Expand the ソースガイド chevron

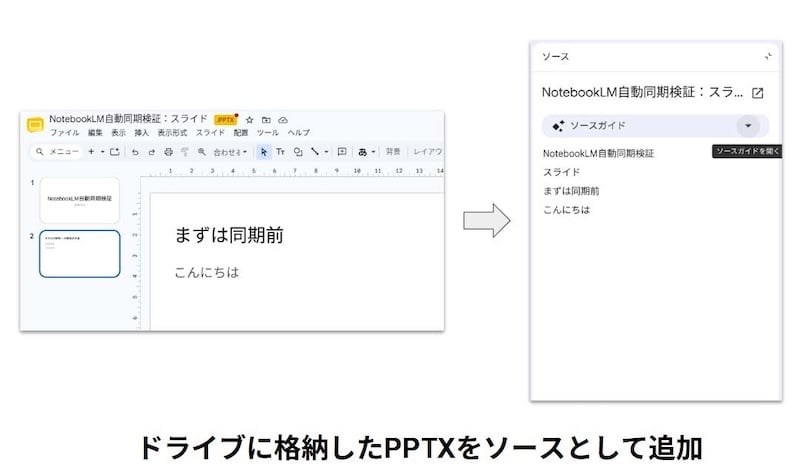748,126
